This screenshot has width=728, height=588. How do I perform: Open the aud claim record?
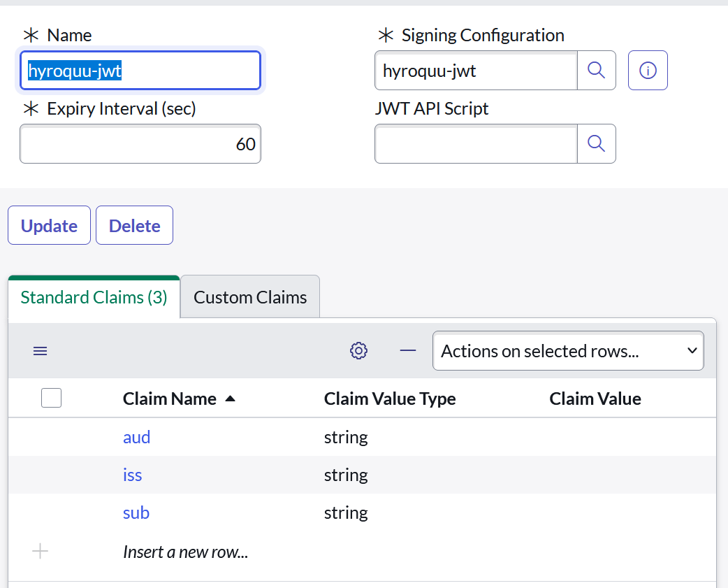coord(136,437)
